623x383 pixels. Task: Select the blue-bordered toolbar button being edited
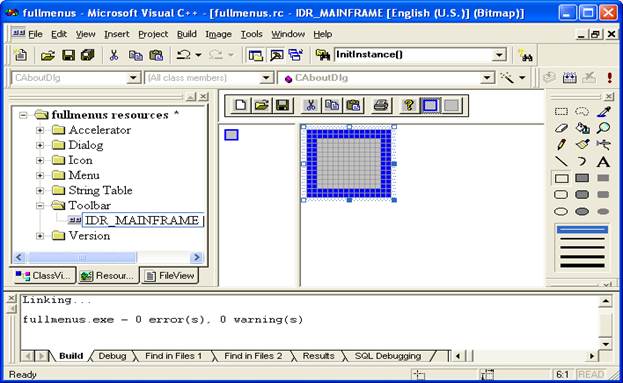[430, 105]
